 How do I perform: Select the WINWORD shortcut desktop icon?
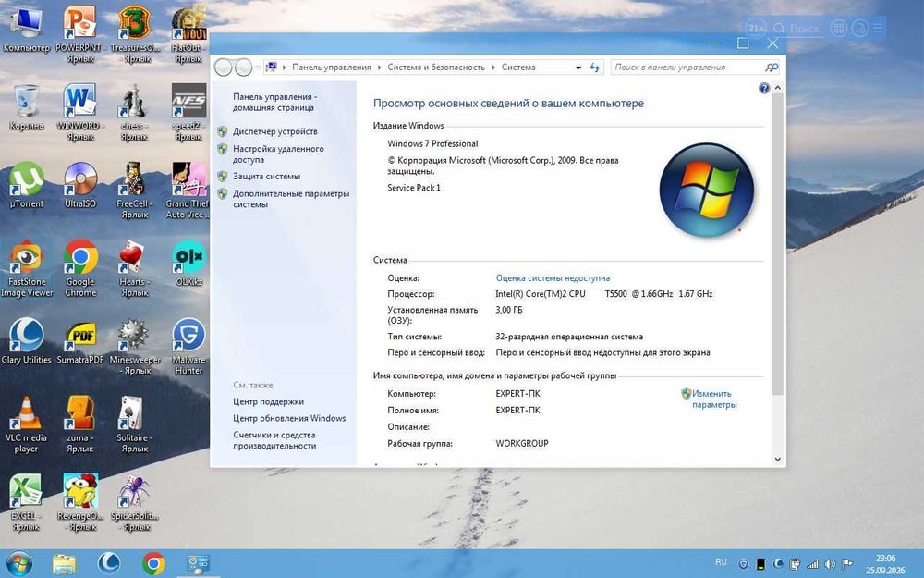79,112
